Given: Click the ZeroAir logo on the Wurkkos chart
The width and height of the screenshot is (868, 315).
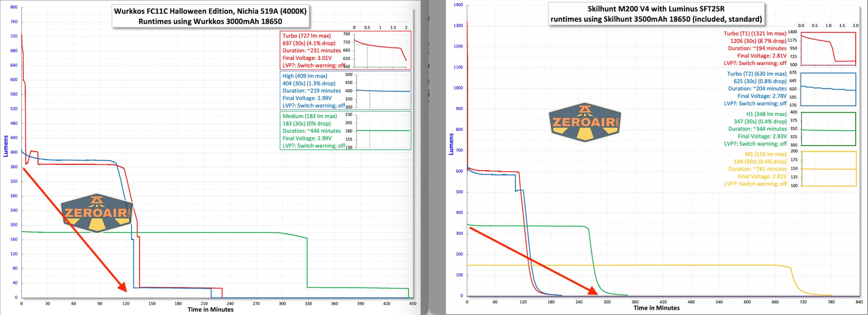Looking at the screenshot, I should point(97,213).
